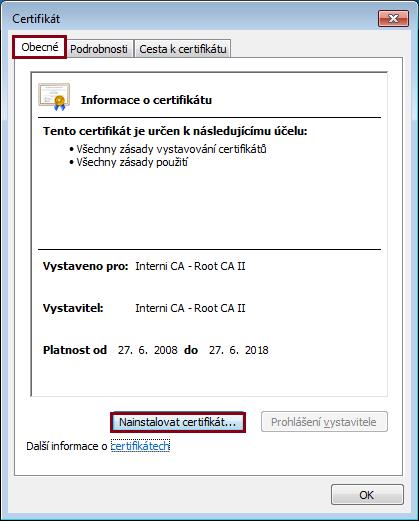The width and height of the screenshot is (420, 521).
Task: Switch to the Obecné tab
Action: coord(40,47)
